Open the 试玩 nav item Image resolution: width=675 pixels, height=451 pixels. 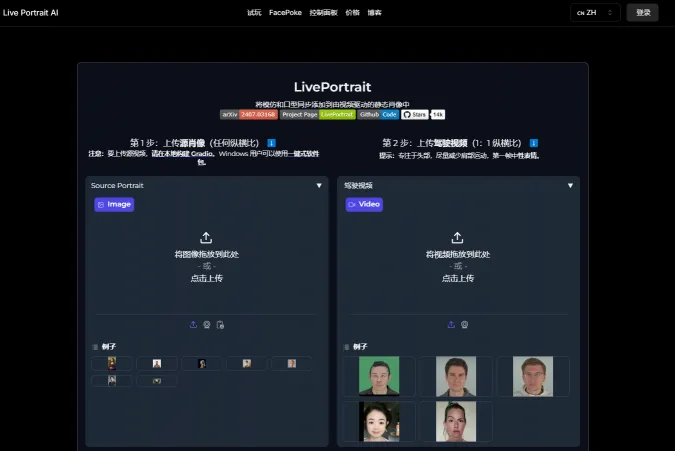point(254,12)
